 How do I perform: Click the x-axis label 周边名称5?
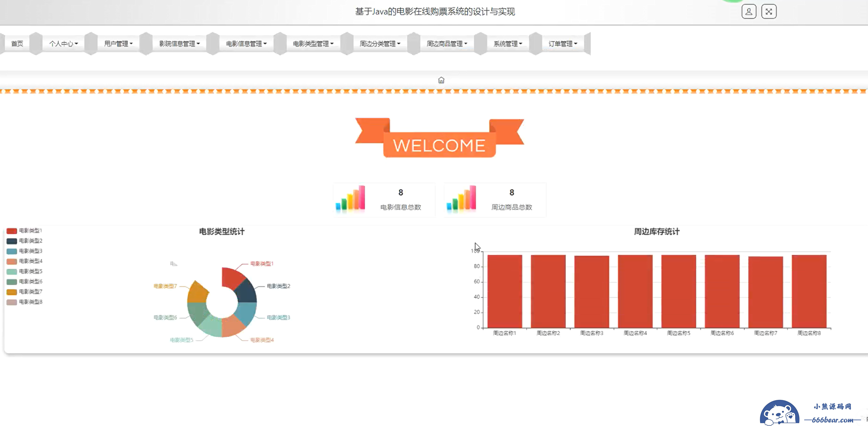pyautogui.click(x=679, y=333)
